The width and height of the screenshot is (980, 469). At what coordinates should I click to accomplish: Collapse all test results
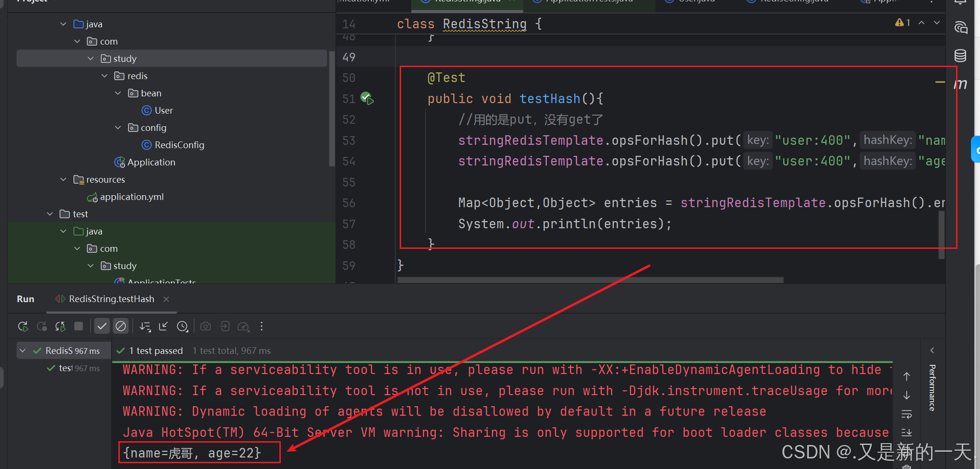pos(163,327)
